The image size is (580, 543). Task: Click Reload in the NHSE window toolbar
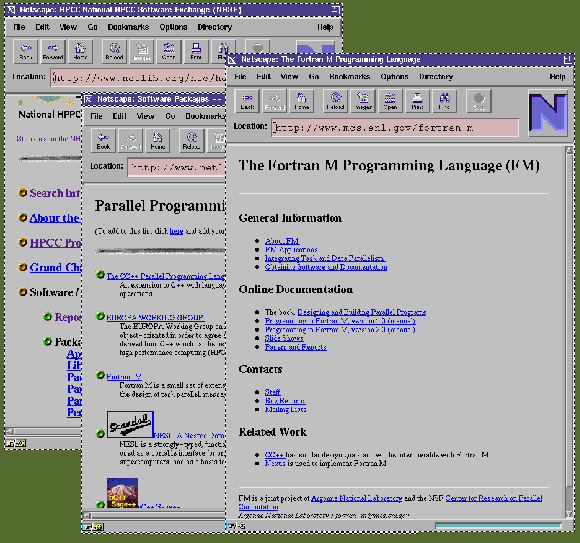click(x=114, y=51)
